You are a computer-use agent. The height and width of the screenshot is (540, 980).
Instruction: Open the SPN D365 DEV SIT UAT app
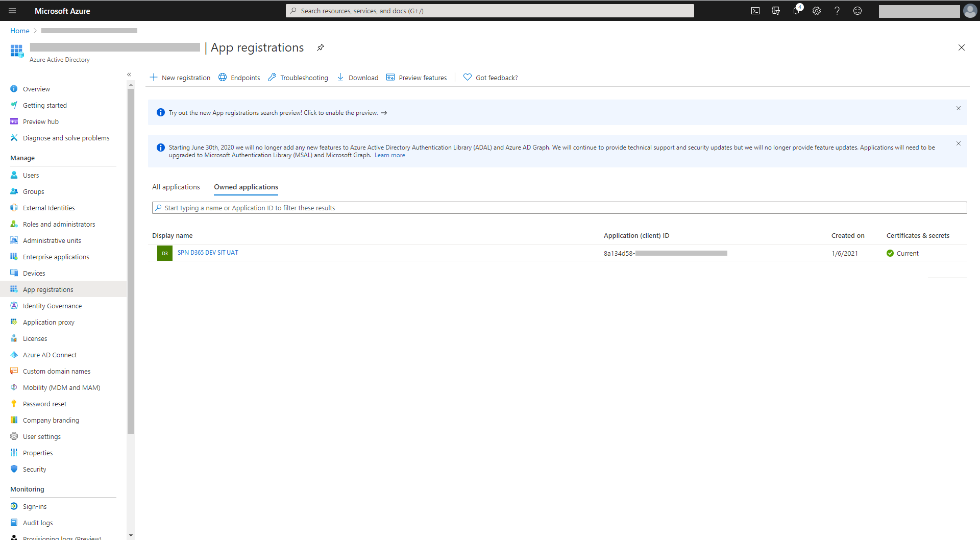[x=208, y=253]
